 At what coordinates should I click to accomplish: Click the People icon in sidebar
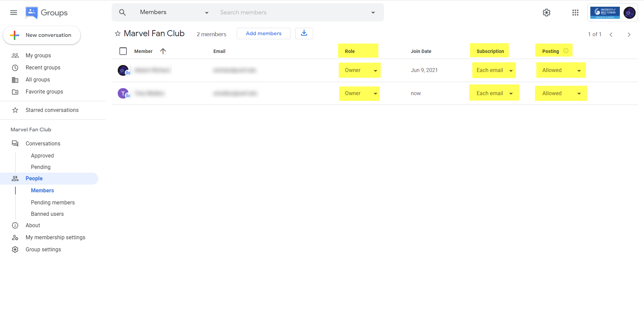tap(15, 179)
